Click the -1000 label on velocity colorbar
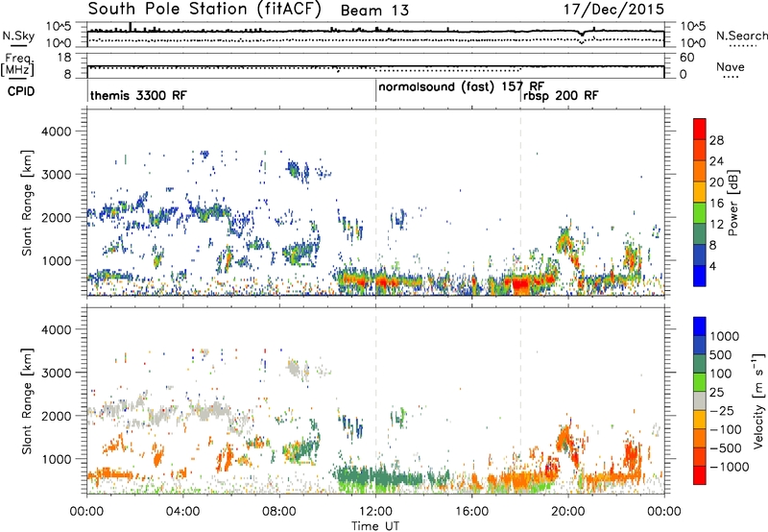 tap(729, 467)
